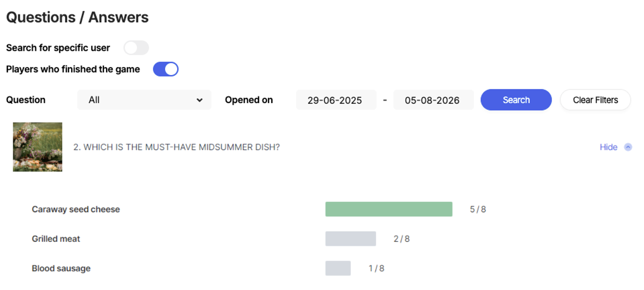The width and height of the screenshot is (644, 290).
Task: Click the collapse chevron icon beside Hide
Action: [628, 147]
